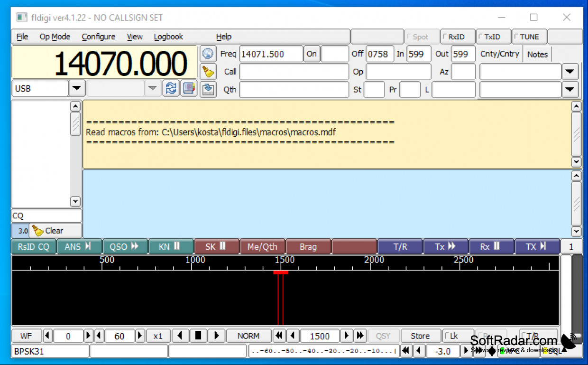Open the disabled bandwidth dropdown arrow
The width and height of the screenshot is (588, 365).
152,88
